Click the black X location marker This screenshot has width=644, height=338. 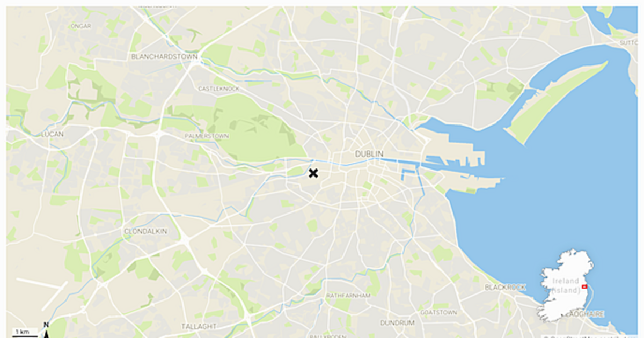(313, 173)
